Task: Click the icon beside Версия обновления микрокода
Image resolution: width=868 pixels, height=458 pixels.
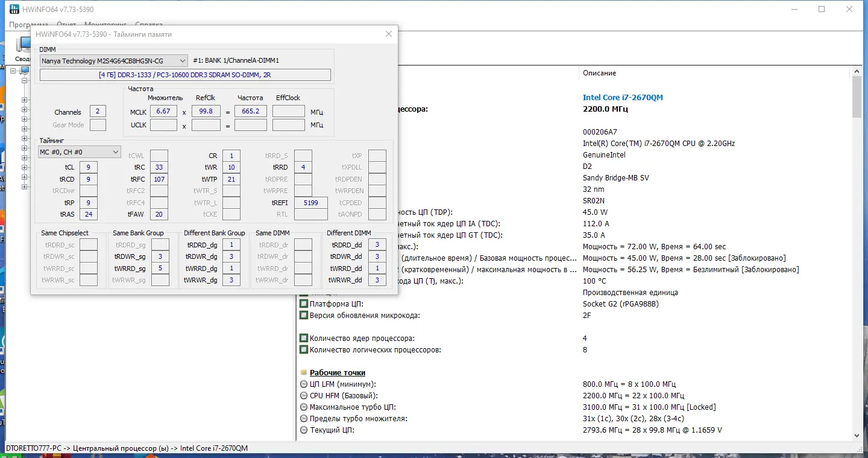Action: click(304, 316)
